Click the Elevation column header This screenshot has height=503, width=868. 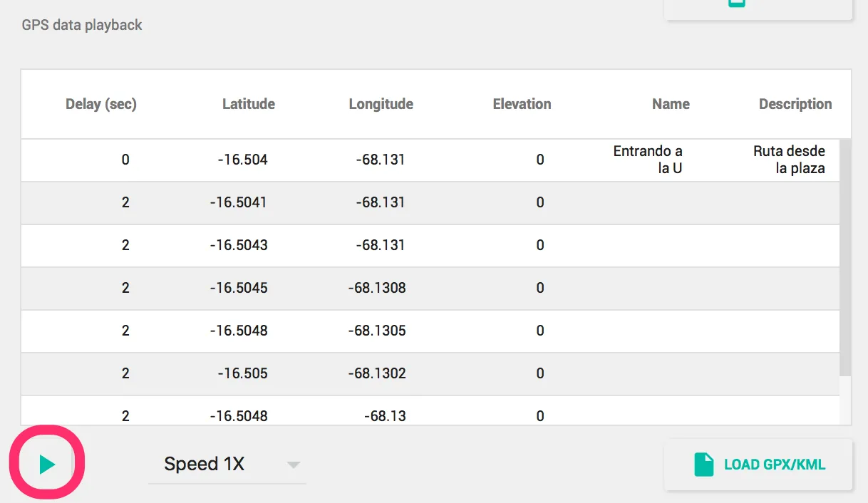coord(522,104)
